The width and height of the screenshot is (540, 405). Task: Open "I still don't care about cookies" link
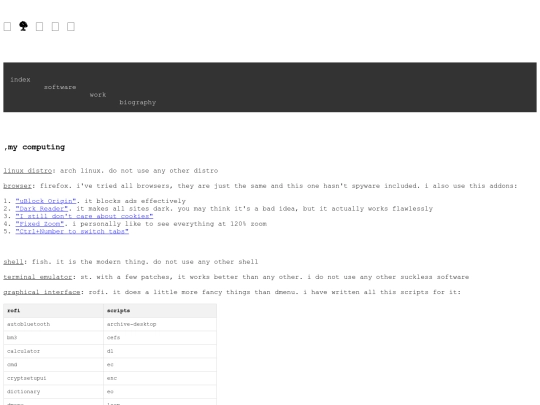(84, 216)
